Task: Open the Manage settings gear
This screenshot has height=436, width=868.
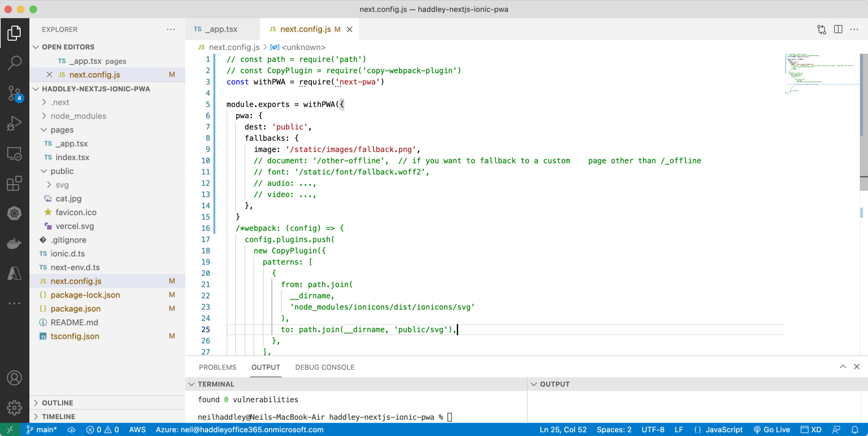Action: pos(15,407)
